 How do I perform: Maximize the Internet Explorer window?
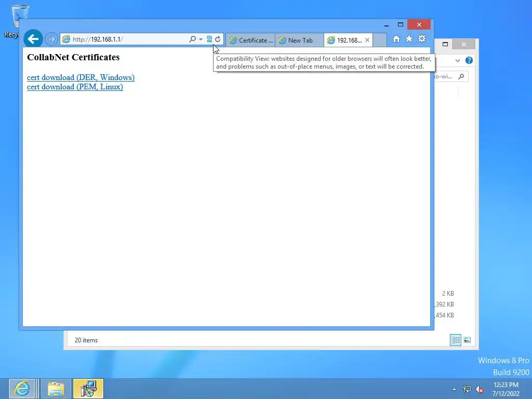click(401, 25)
